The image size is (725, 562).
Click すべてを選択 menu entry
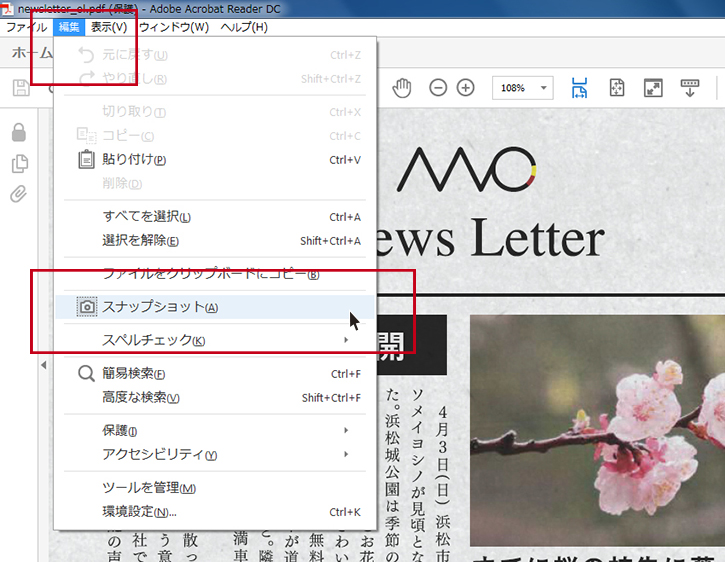[x=146, y=217]
